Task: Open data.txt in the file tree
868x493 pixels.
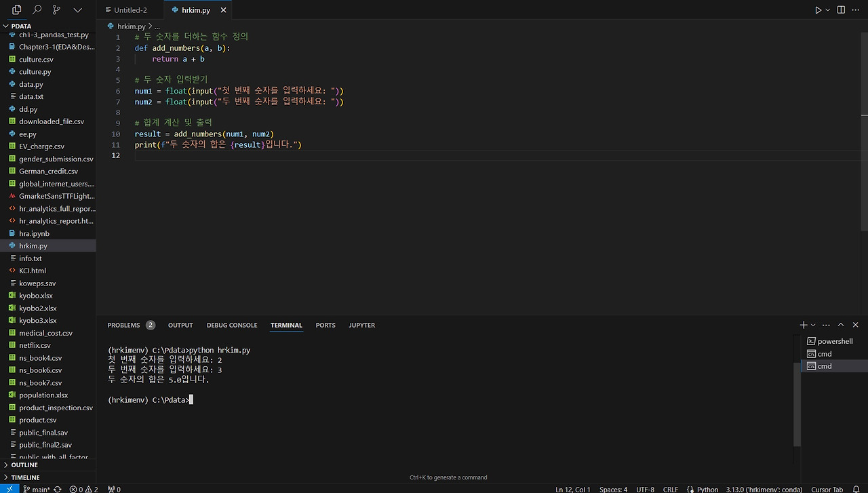Action: coord(48,97)
